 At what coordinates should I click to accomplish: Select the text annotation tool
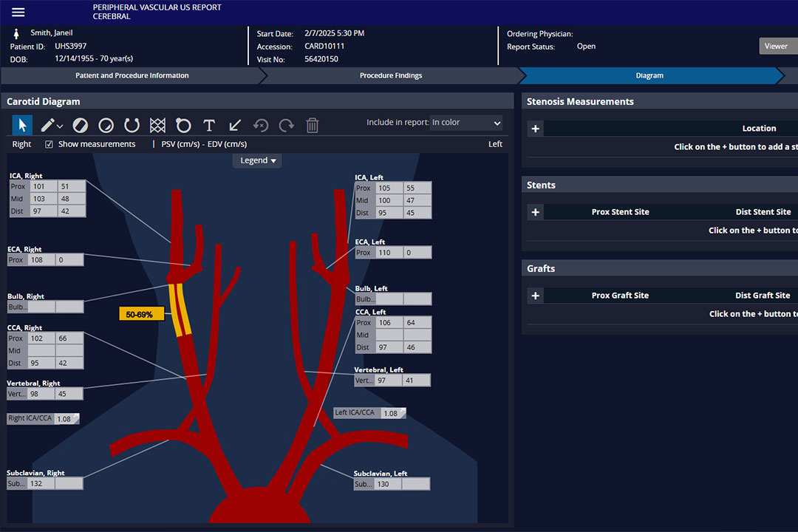tap(209, 125)
